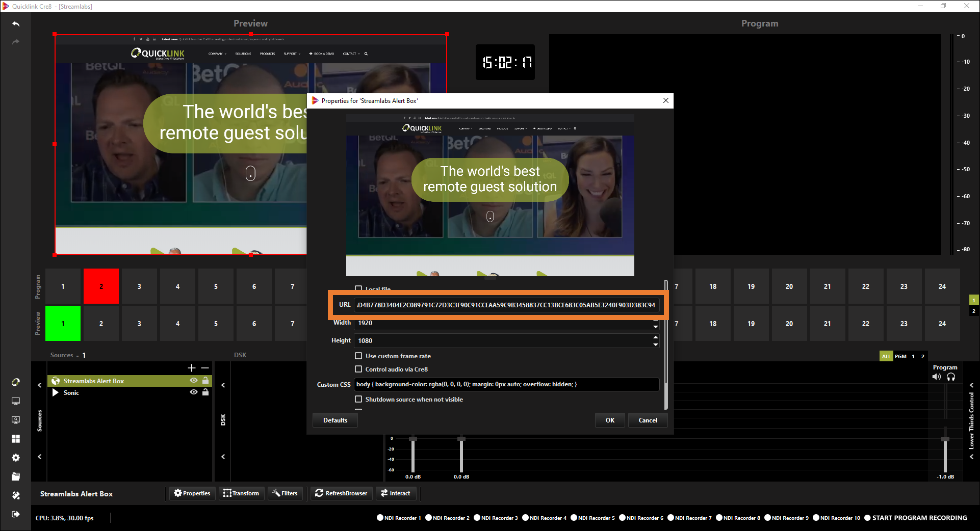Check Shutdown source when not visible
This screenshot has width=980, height=531.
click(x=358, y=399)
